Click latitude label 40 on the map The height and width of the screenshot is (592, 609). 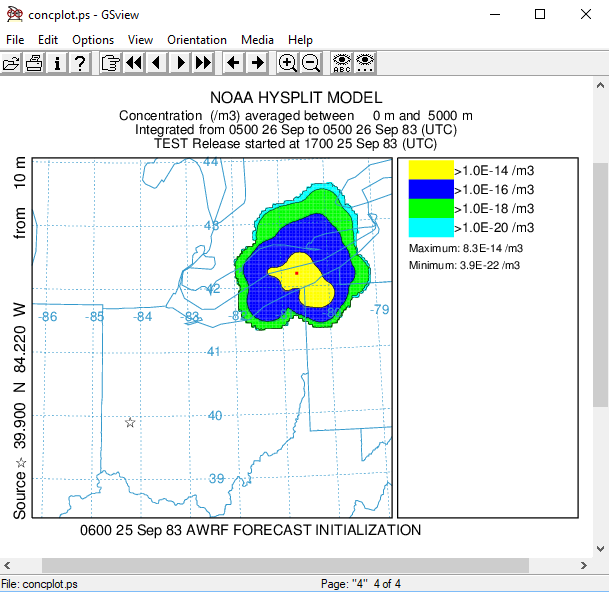click(215, 416)
